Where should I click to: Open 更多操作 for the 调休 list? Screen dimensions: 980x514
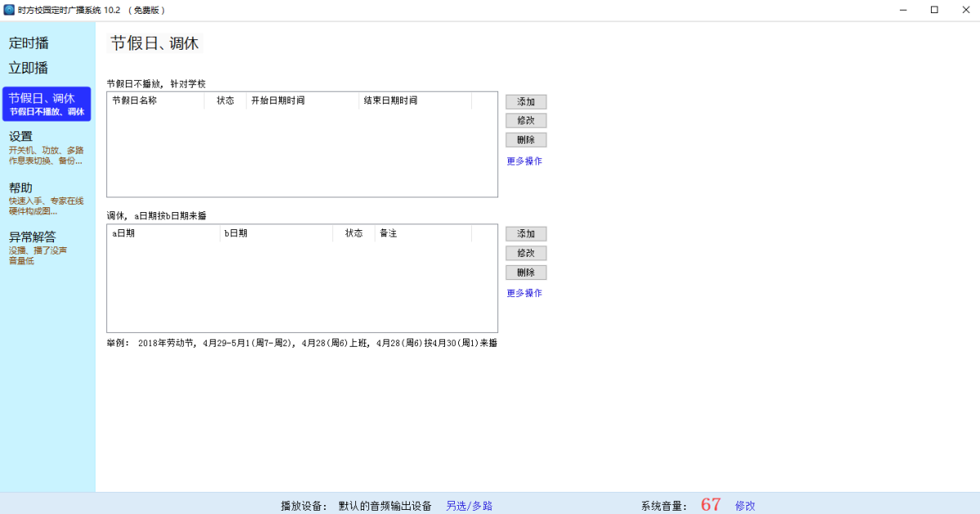tap(525, 293)
